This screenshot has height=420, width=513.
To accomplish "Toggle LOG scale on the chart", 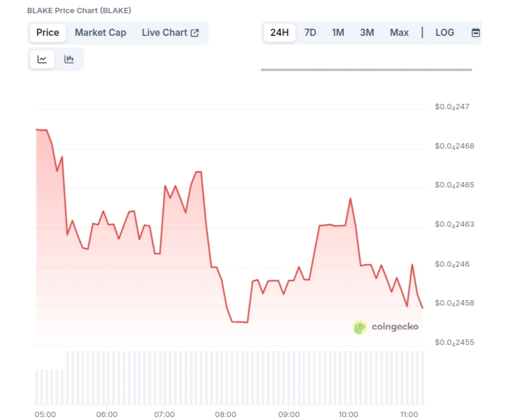I will pos(444,32).
